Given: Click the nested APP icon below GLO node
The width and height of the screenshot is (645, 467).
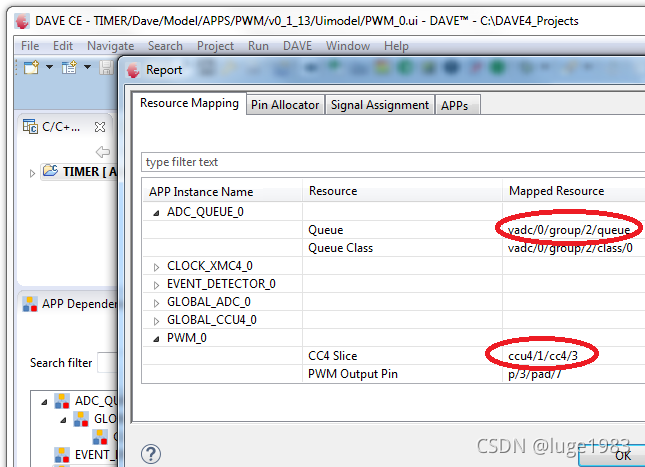Looking at the screenshot, I should (x=100, y=437).
